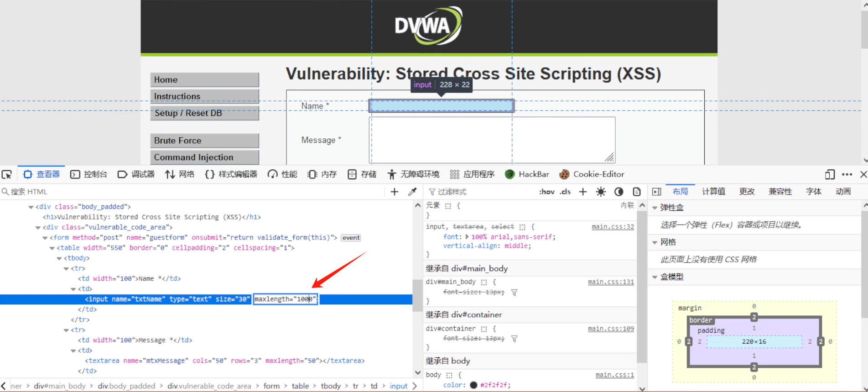Open the 调试器 debugger panel
This screenshot has width=868, height=392.
(136, 174)
